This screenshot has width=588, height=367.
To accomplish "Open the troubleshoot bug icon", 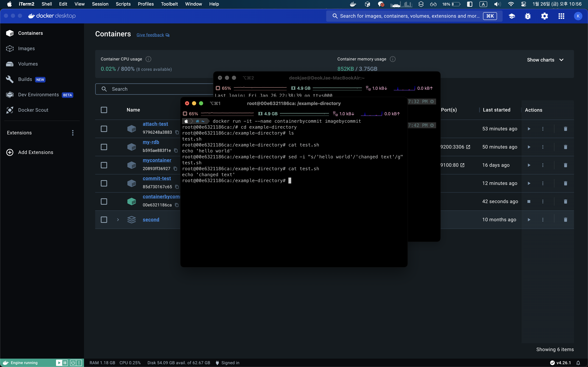I will point(527,16).
